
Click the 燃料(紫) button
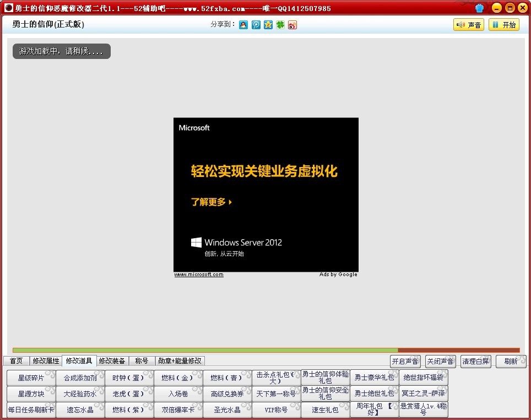point(129,410)
